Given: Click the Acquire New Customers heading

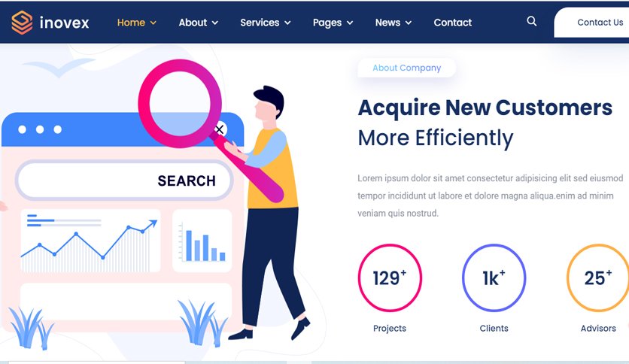Looking at the screenshot, I should pyautogui.click(x=485, y=108).
